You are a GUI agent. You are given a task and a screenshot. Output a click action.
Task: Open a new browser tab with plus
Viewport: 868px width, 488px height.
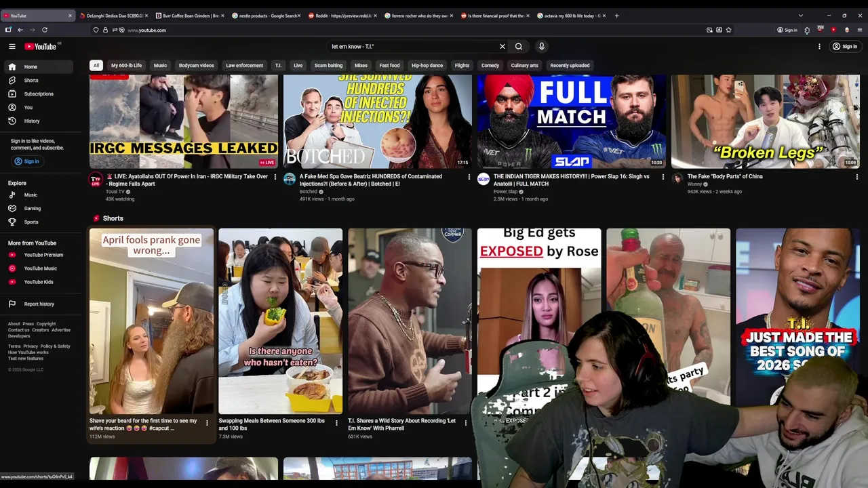616,16
